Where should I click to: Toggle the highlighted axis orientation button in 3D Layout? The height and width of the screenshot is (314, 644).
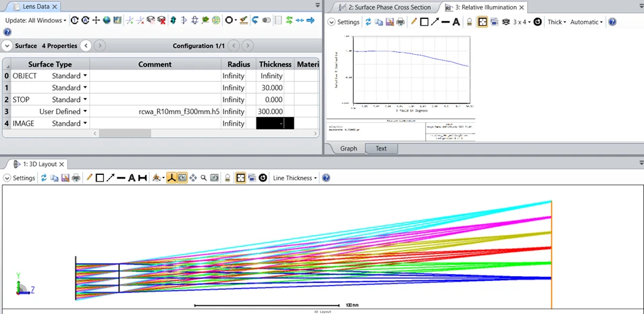171,178
